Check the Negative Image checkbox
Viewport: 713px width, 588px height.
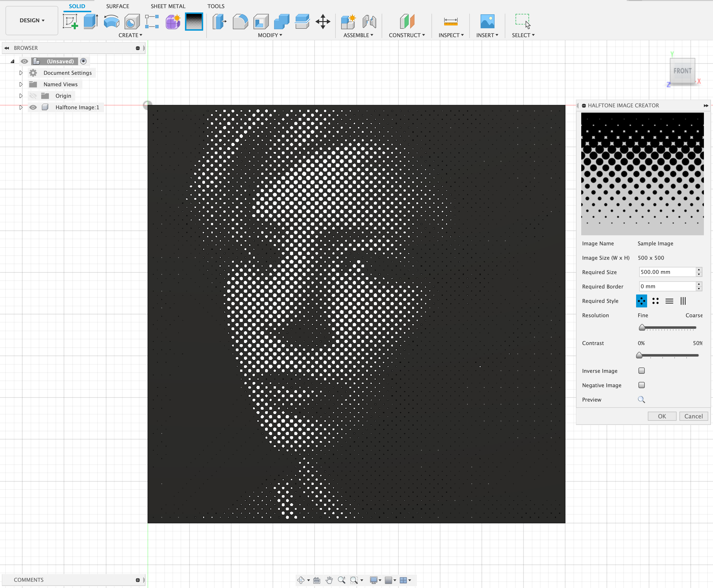pyautogui.click(x=641, y=385)
